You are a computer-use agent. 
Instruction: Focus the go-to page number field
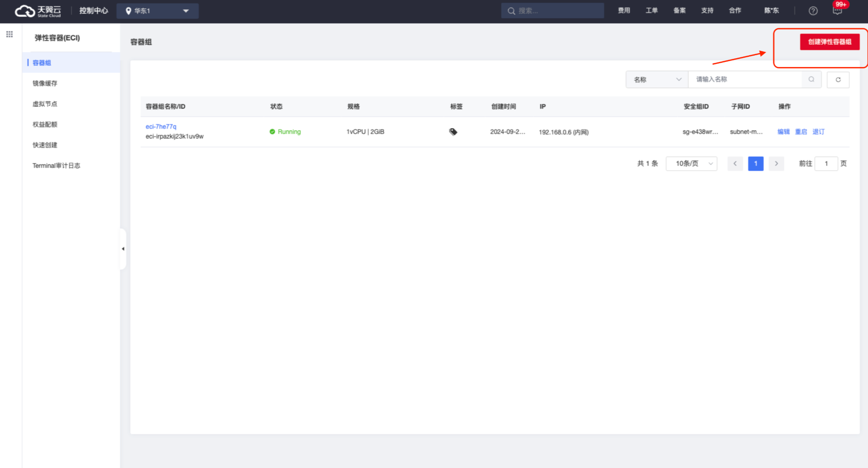[826, 163]
